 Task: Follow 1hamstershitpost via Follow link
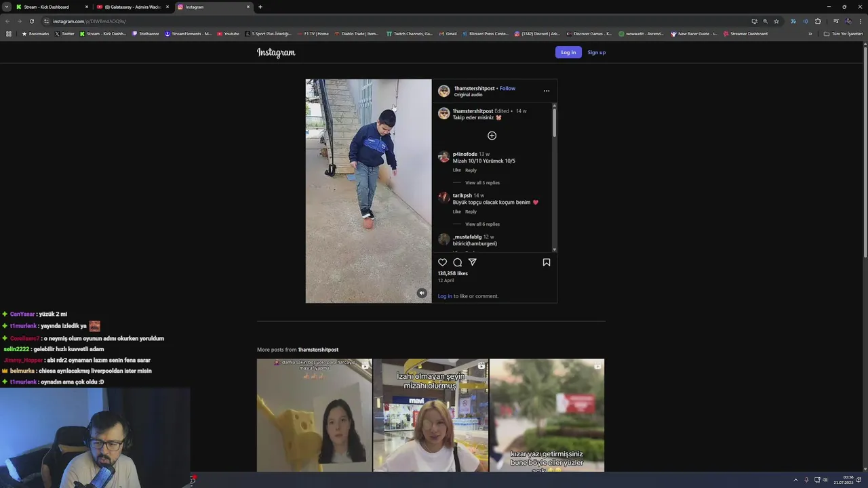(x=507, y=88)
